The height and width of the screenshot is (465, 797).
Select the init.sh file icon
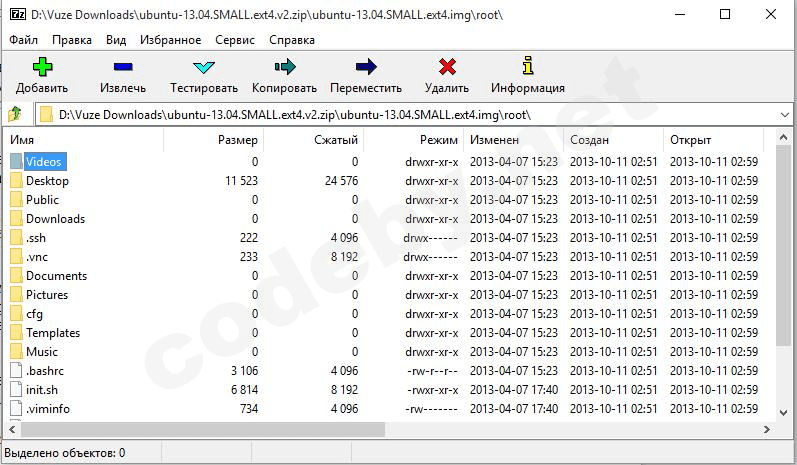(x=16, y=390)
